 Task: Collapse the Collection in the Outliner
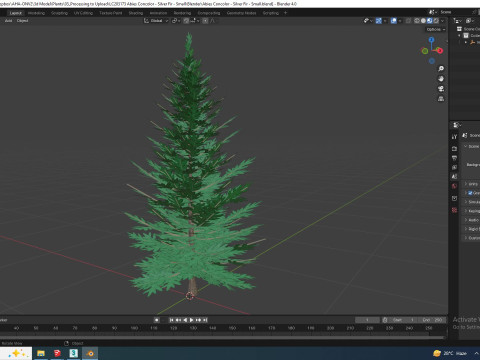[x=459, y=35]
